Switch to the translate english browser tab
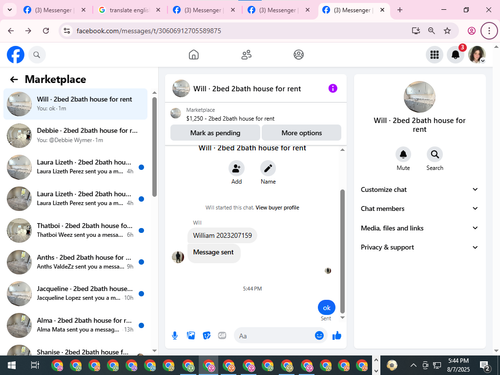The height and width of the screenshot is (375, 500). click(x=129, y=10)
